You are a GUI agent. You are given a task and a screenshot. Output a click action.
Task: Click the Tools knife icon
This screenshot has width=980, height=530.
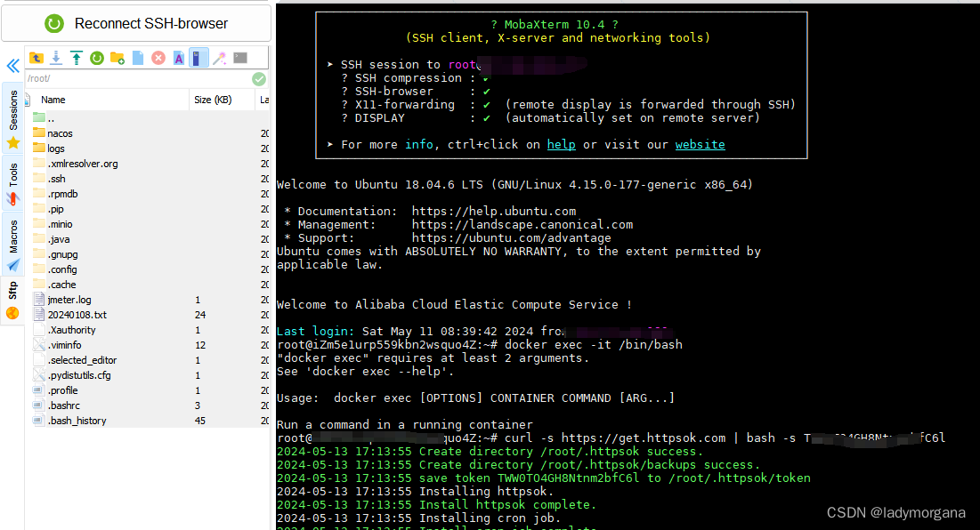(12, 199)
